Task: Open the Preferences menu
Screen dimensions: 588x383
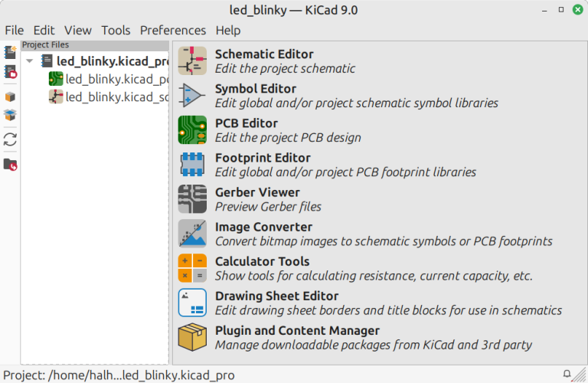Action: (x=172, y=31)
